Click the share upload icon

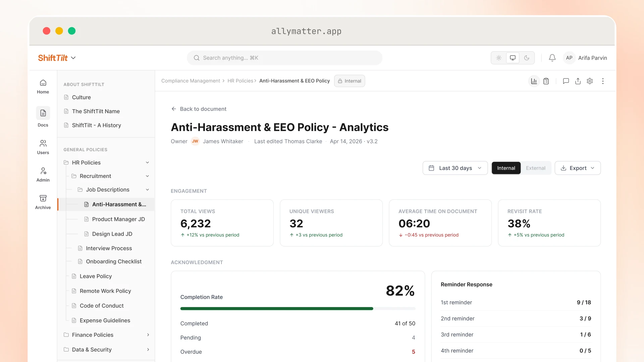pos(578,81)
